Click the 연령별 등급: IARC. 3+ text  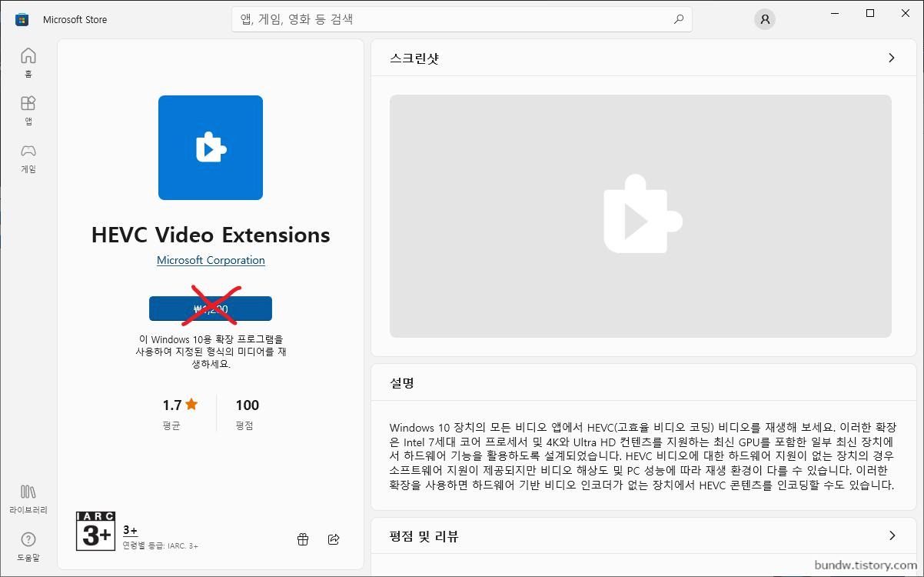[160, 545]
